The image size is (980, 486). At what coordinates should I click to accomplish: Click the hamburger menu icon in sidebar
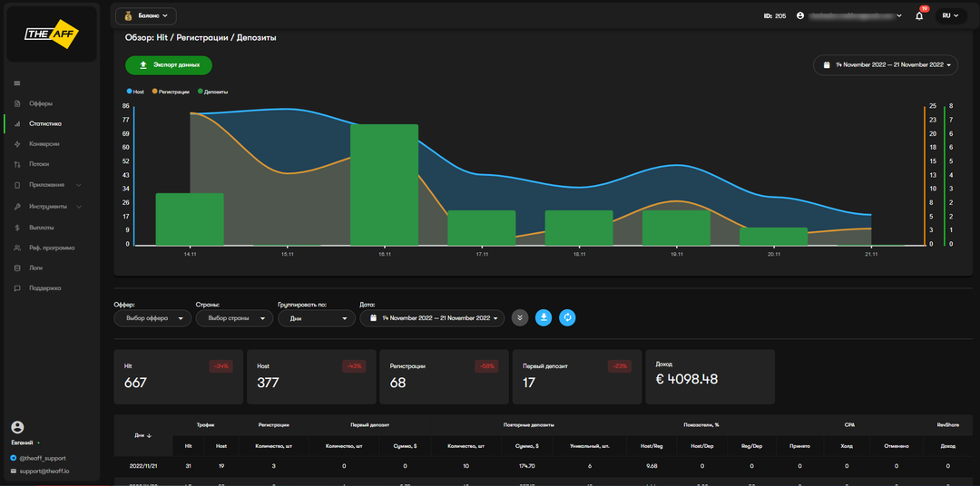[x=17, y=83]
